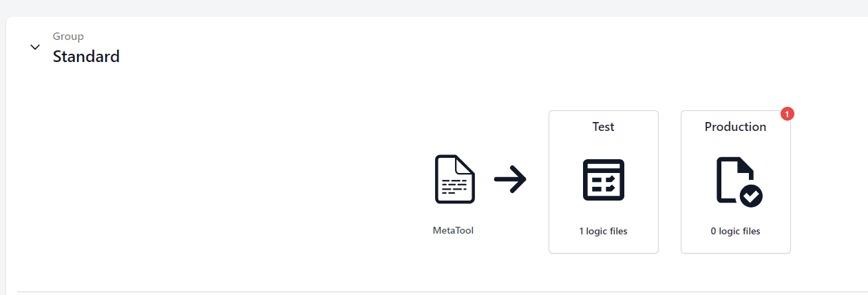
Task: Click the folded corner of the MetaTool icon
Action: coord(466,163)
